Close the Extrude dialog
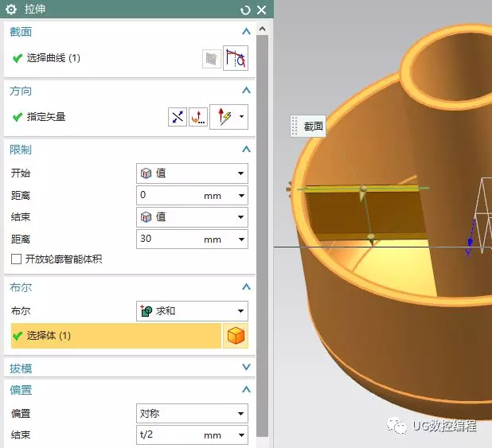 click(261, 10)
